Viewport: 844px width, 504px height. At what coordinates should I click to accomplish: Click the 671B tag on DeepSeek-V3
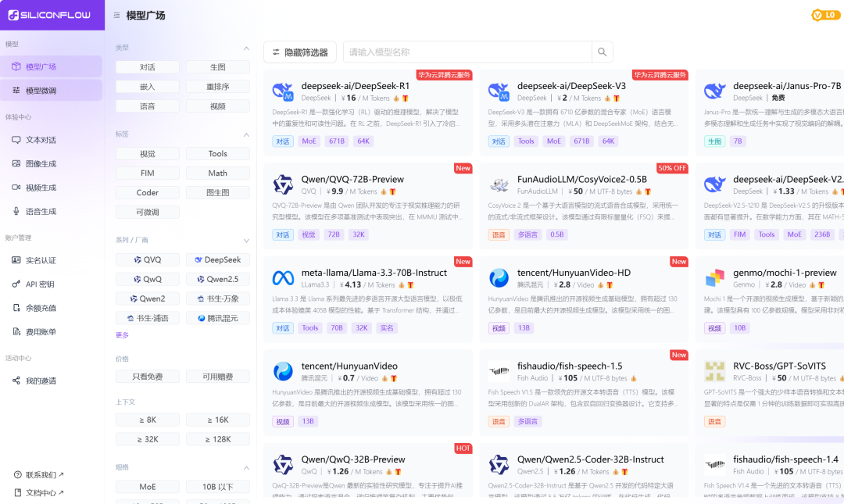[x=581, y=141]
